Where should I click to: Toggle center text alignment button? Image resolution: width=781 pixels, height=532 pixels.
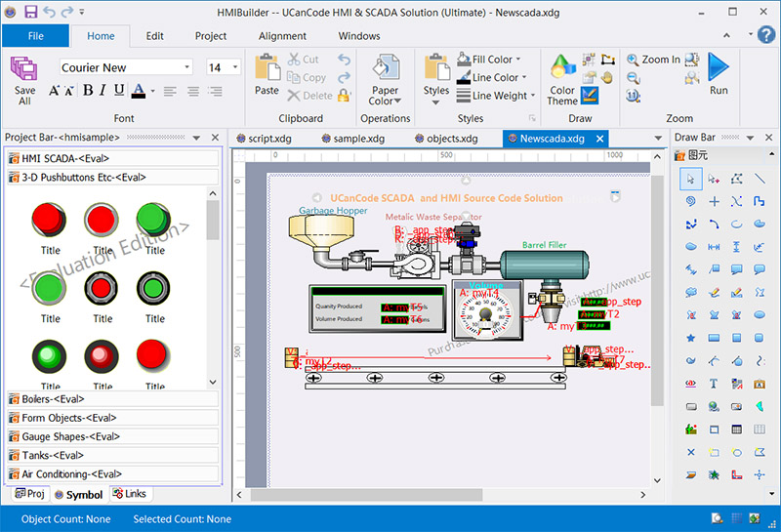(x=192, y=91)
